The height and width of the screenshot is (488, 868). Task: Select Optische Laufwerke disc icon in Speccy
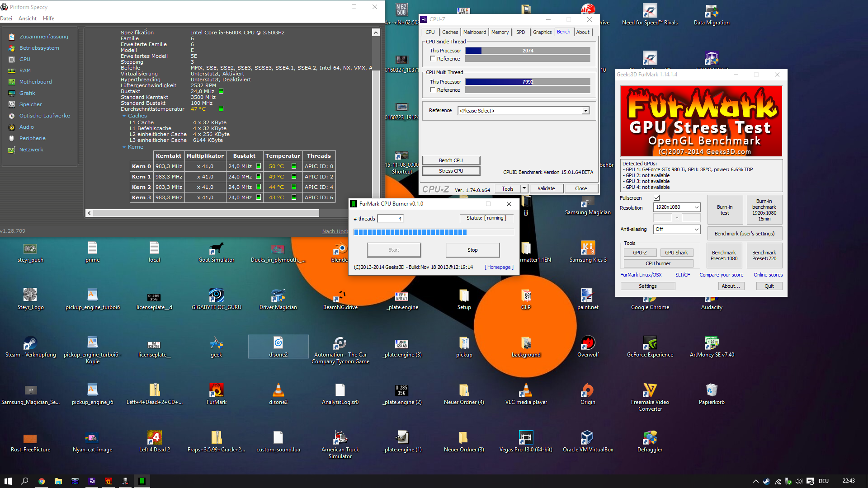(12, 116)
